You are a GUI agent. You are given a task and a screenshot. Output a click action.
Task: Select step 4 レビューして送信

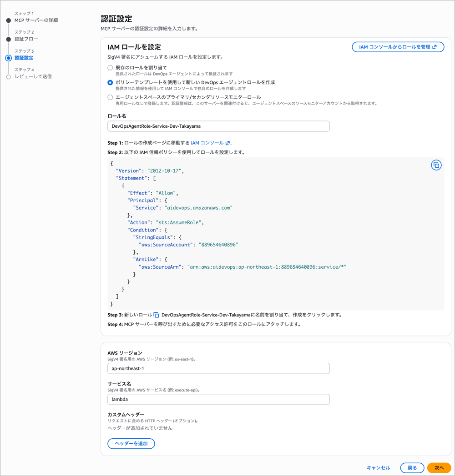(33, 76)
